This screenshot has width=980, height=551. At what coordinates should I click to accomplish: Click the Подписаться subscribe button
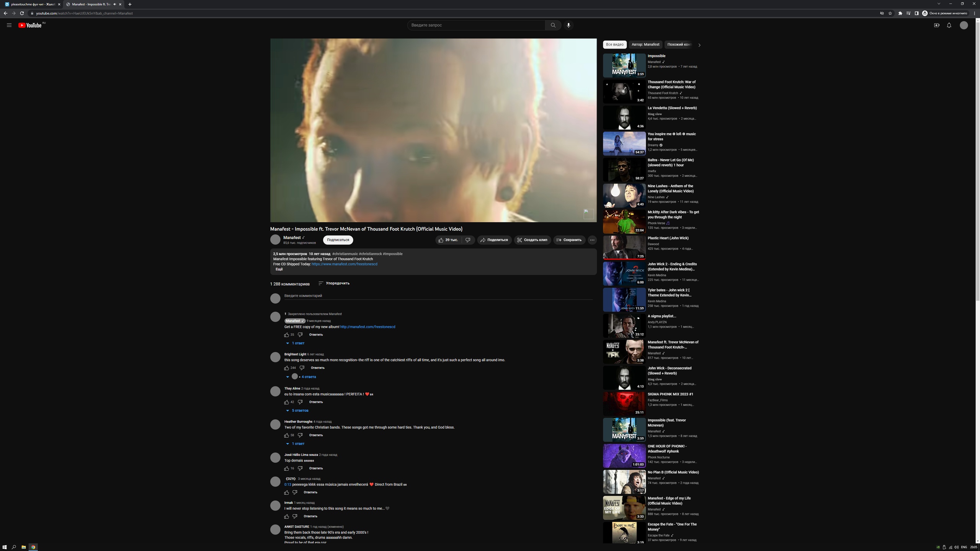pyautogui.click(x=338, y=240)
